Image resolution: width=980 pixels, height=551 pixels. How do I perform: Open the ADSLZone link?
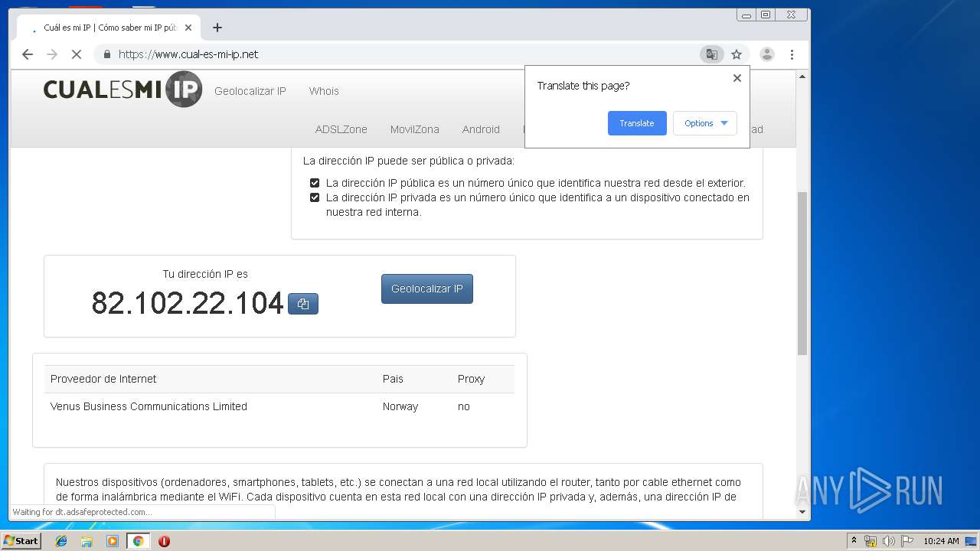tap(341, 129)
